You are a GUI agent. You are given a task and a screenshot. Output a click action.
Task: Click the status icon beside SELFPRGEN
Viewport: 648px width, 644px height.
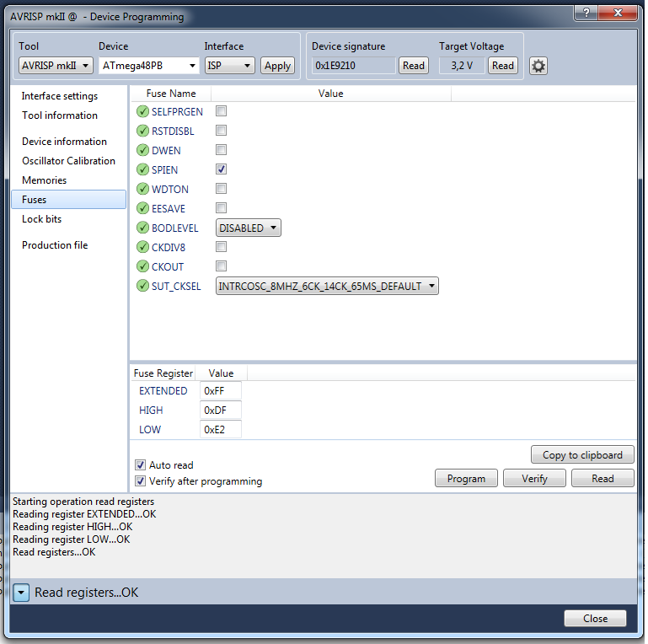click(142, 111)
